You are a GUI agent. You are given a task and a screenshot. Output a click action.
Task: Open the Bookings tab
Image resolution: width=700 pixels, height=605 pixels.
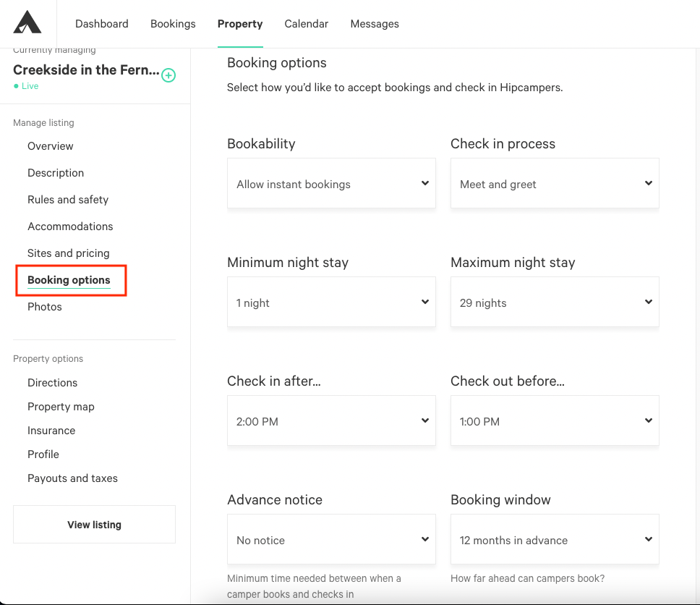(173, 24)
